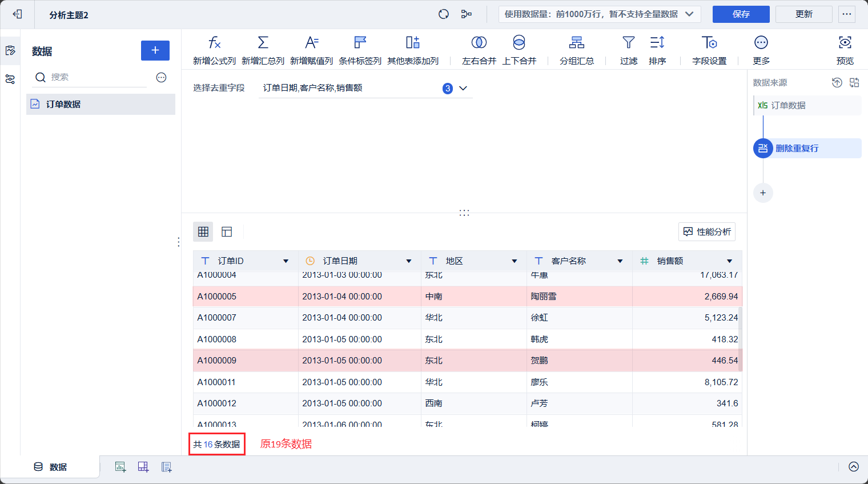
Task: Click the blue add data plus button
Action: coord(155,50)
